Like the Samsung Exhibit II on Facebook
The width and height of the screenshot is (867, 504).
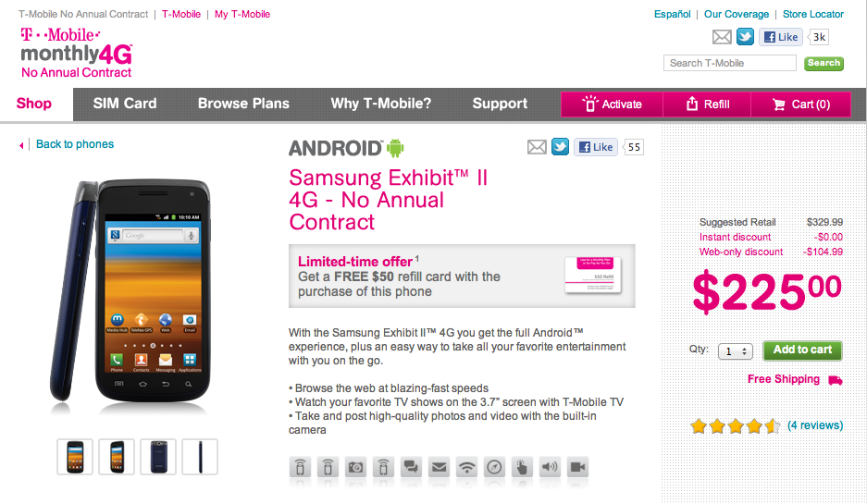(596, 147)
